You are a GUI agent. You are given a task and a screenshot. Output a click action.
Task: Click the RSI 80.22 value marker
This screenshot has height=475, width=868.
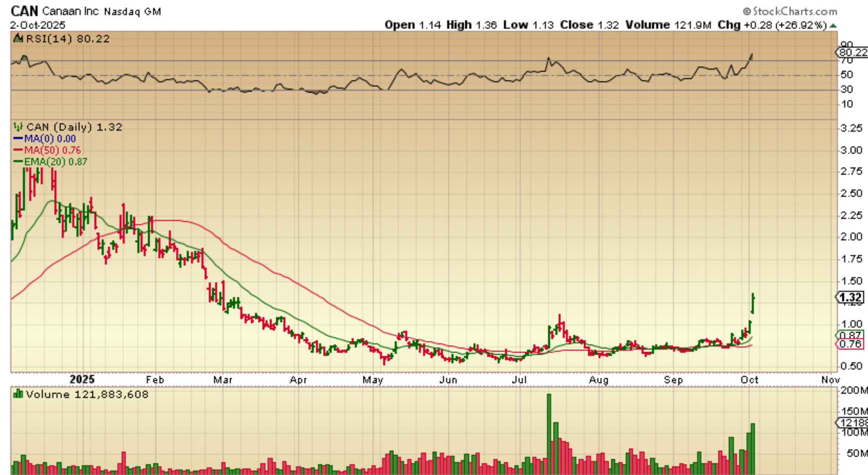point(852,52)
